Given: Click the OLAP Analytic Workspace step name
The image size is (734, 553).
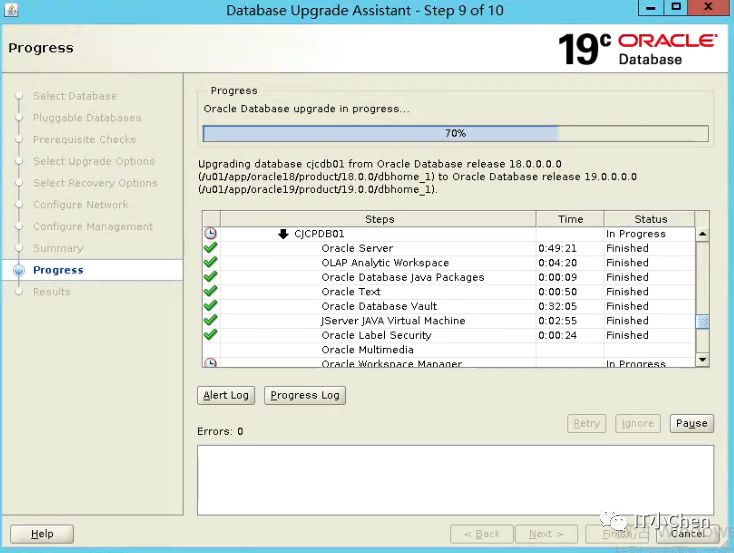Looking at the screenshot, I should tap(385, 263).
